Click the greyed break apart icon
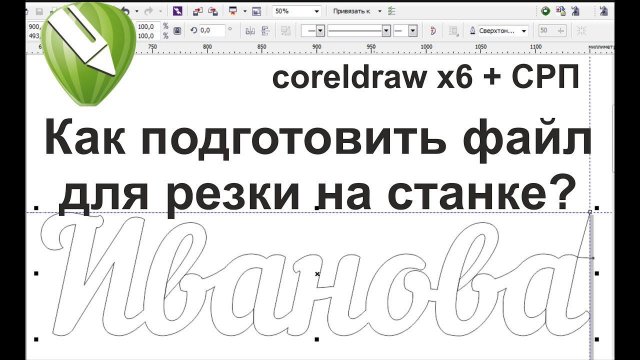640x360 pixels. pos(581,31)
